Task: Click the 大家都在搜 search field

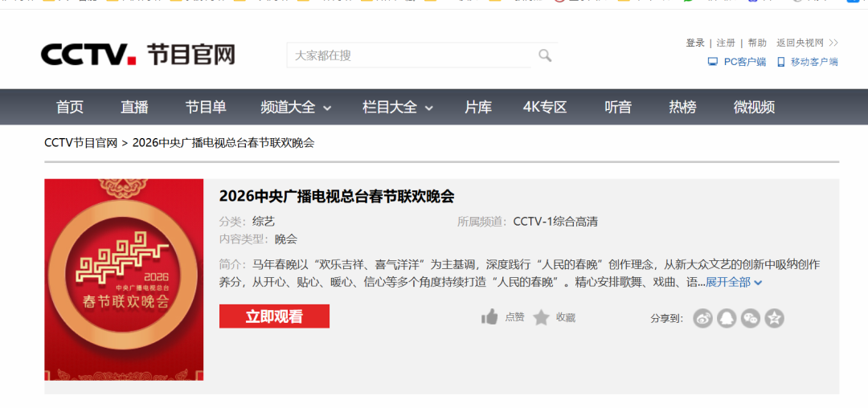Action: (408, 55)
